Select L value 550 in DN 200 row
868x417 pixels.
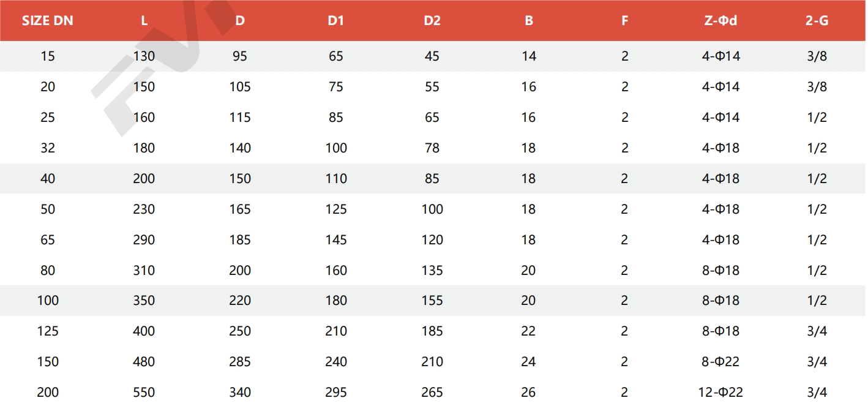click(144, 392)
